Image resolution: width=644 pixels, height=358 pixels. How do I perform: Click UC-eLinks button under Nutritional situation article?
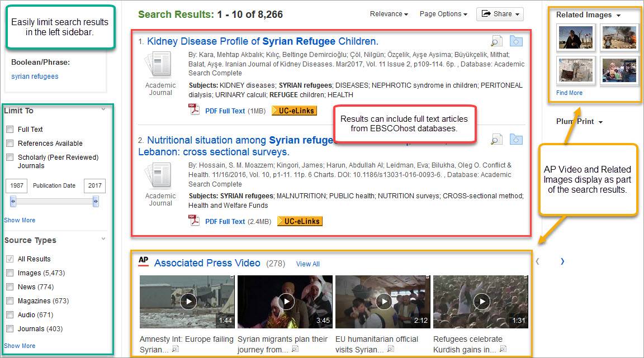pos(300,221)
